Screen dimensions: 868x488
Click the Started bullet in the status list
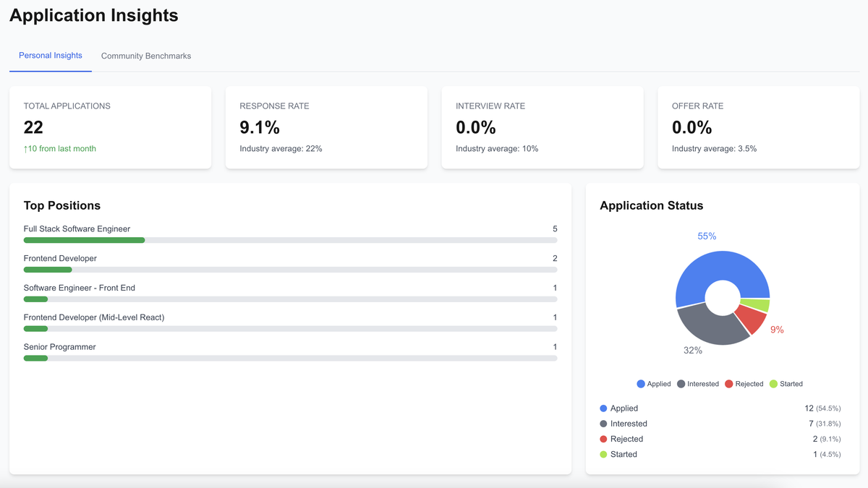coord(603,453)
